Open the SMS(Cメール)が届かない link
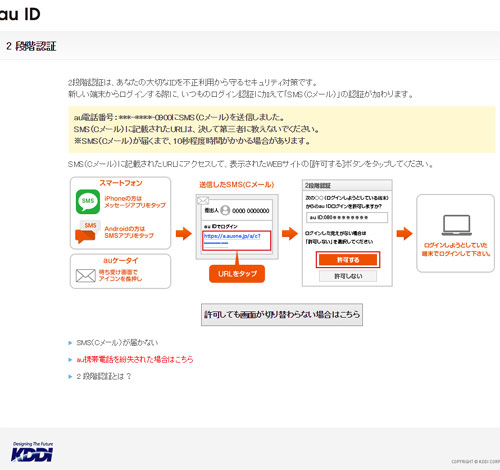 pos(117,343)
